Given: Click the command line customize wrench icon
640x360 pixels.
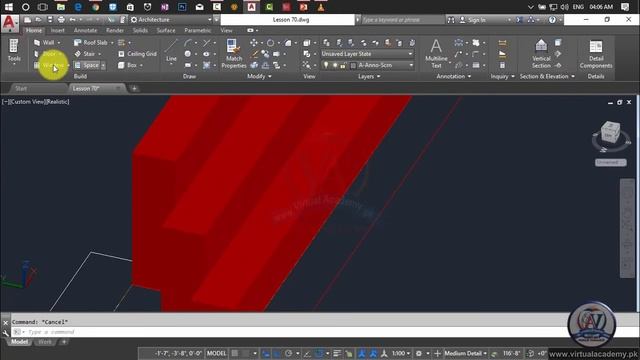Looking at the screenshot, I should (5, 333).
